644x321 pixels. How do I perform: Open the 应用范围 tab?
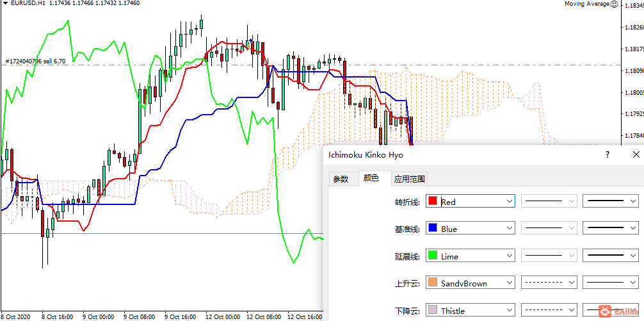[x=410, y=179]
